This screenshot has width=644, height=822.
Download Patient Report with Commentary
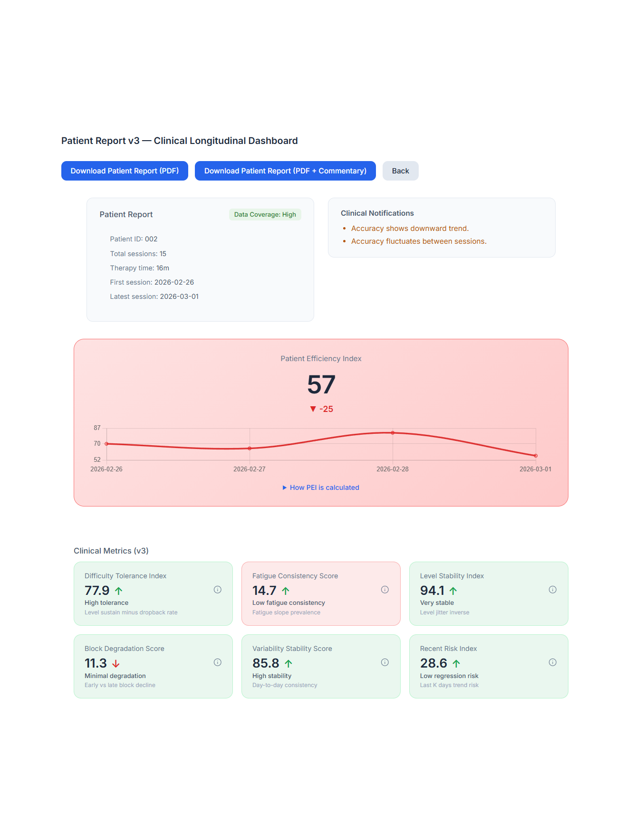point(285,171)
